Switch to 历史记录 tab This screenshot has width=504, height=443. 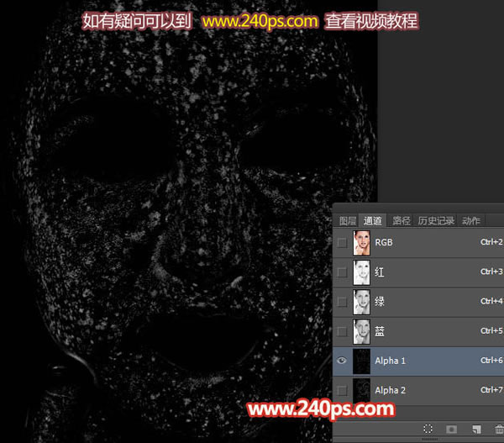coord(436,221)
